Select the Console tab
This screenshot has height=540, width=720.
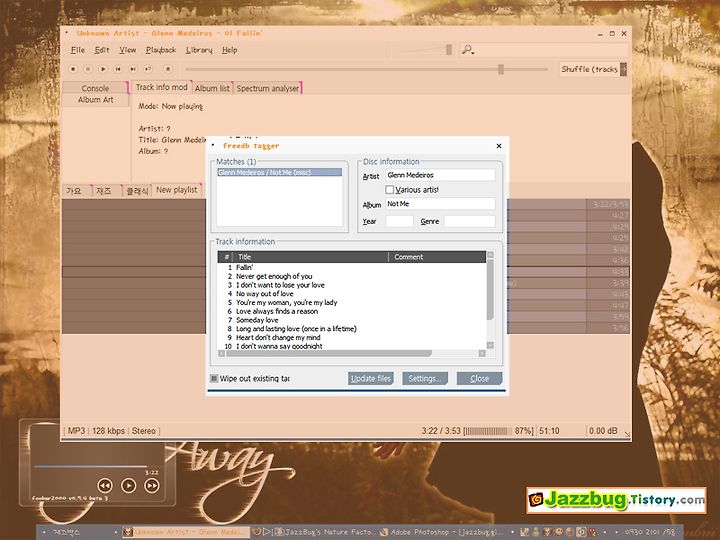click(95, 88)
